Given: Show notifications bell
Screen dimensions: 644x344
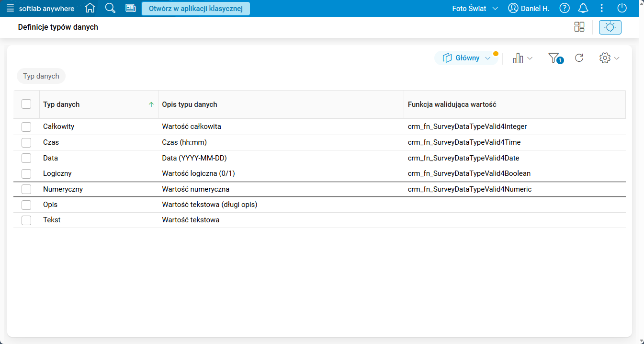Looking at the screenshot, I should [x=583, y=8].
